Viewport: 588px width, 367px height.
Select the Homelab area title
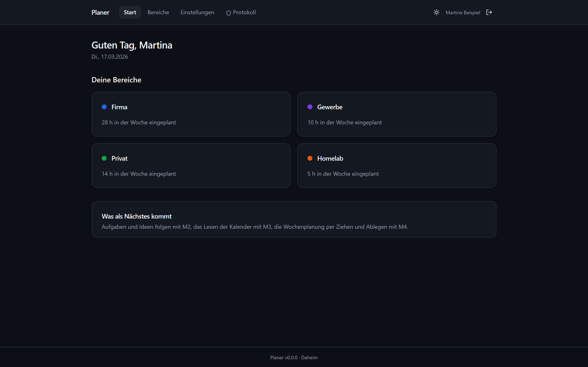[330, 158]
